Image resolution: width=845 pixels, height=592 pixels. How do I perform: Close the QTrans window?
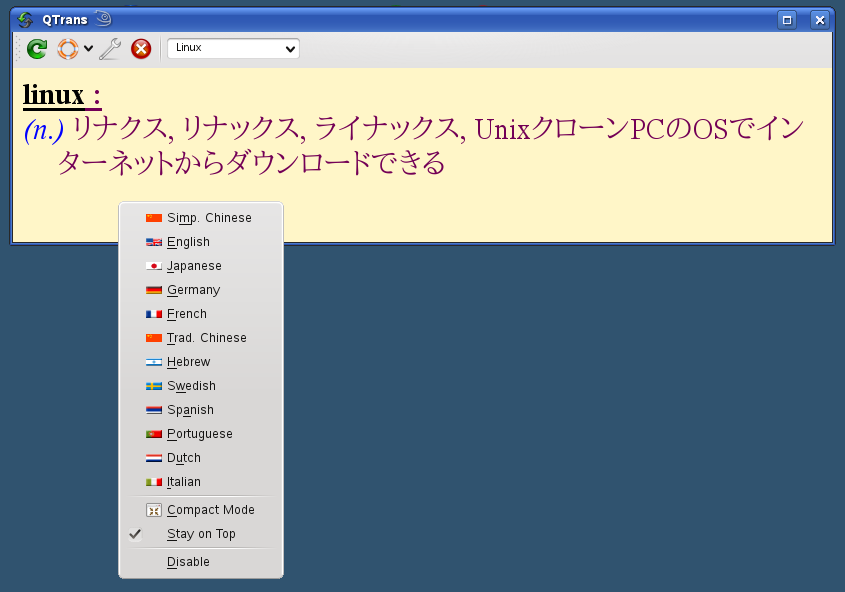pyautogui.click(x=820, y=20)
